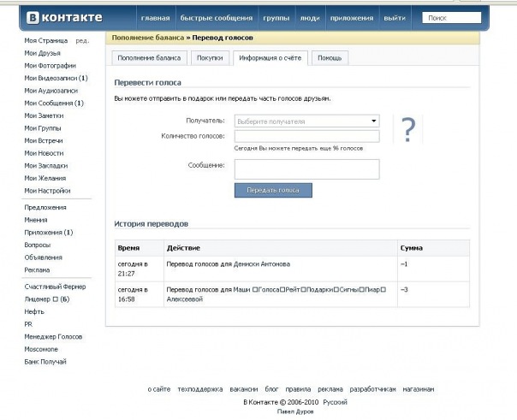The image size is (517, 420).
Task: Open the Помощь tab
Action: (330, 58)
